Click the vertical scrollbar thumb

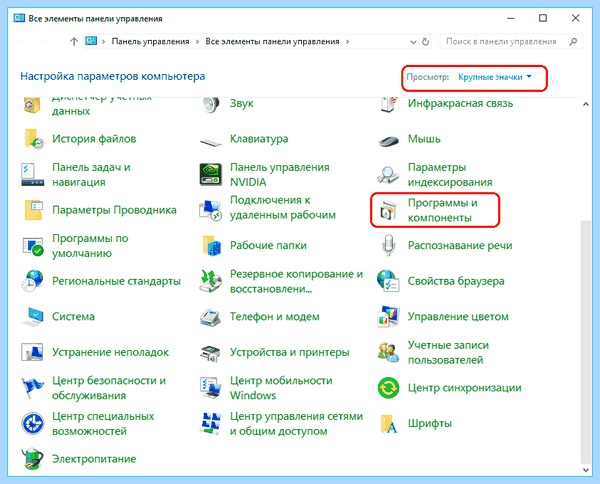585,342
